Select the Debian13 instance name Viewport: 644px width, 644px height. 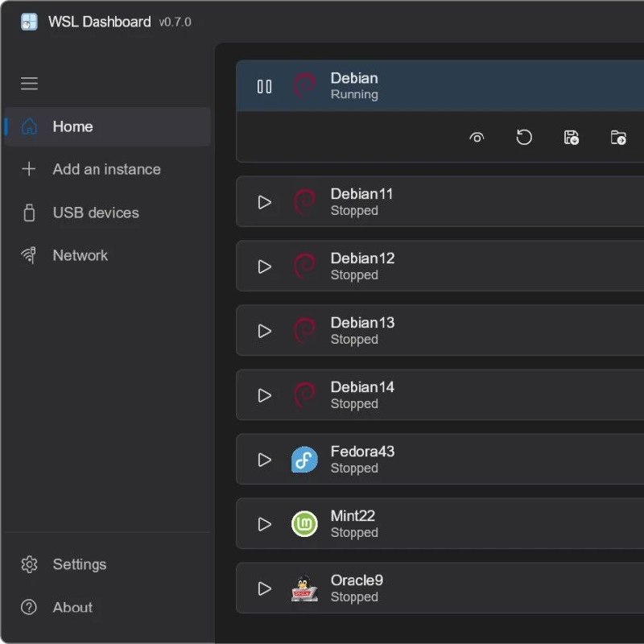click(363, 323)
